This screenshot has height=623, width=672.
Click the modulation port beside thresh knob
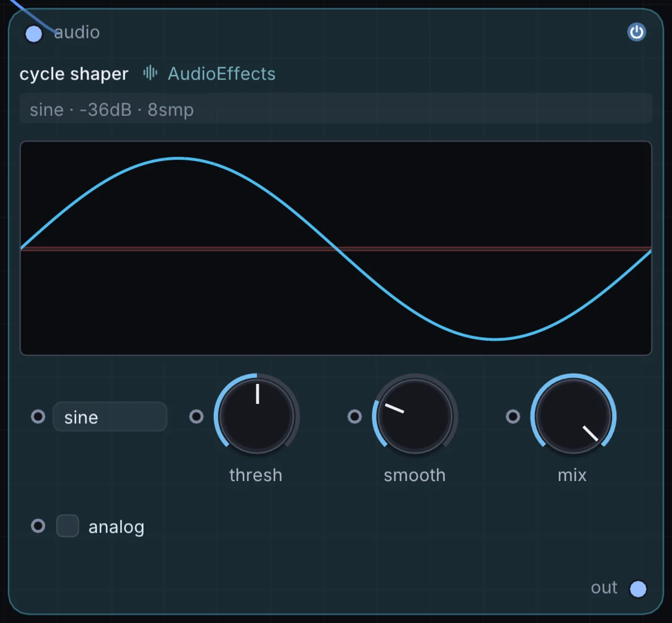click(196, 416)
